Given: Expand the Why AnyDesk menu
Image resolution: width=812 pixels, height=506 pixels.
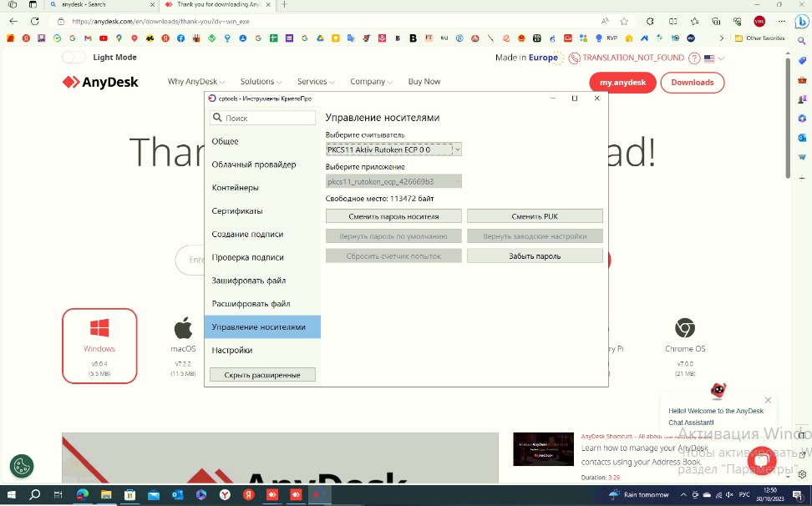Looking at the screenshot, I should click(195, 82).
